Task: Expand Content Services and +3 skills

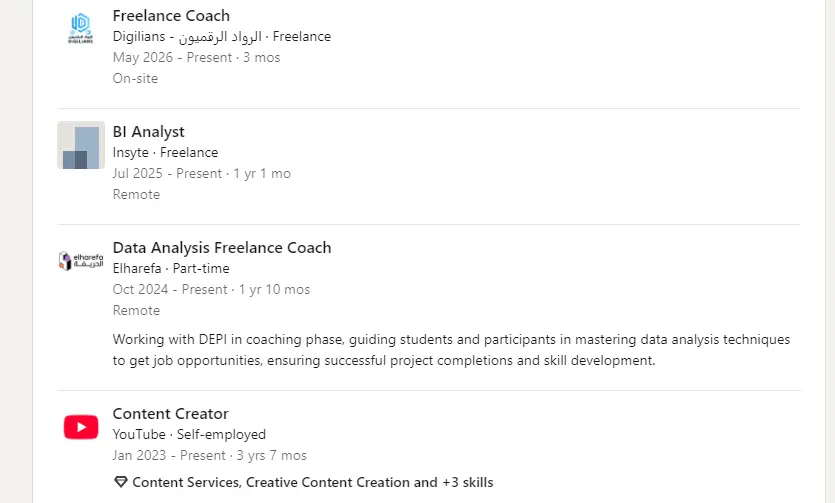Action: (x=313, y=482)
